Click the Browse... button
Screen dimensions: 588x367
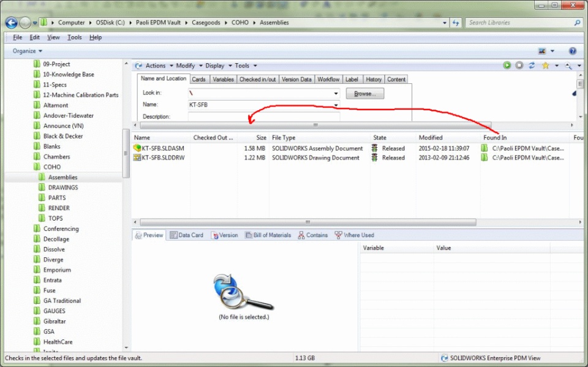365,94
